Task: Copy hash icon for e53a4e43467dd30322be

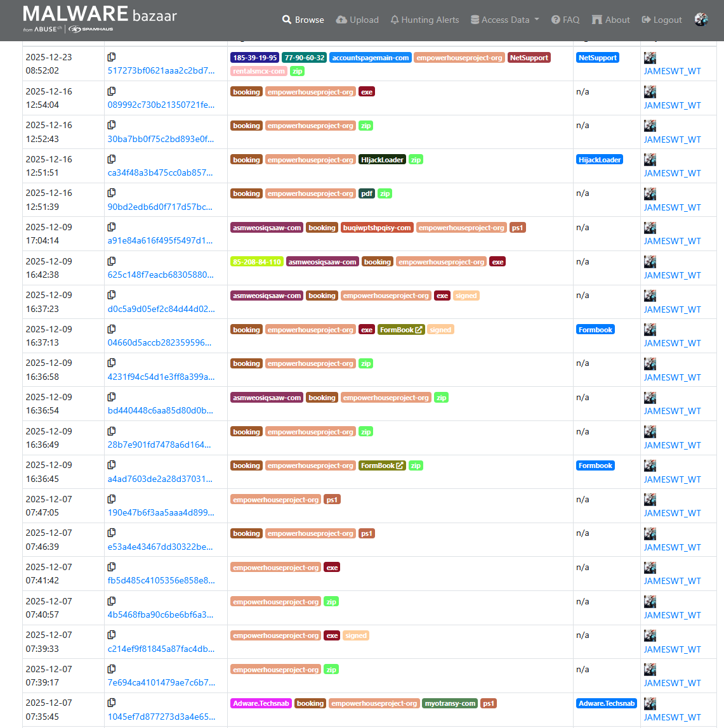Action: pos(112,533)
